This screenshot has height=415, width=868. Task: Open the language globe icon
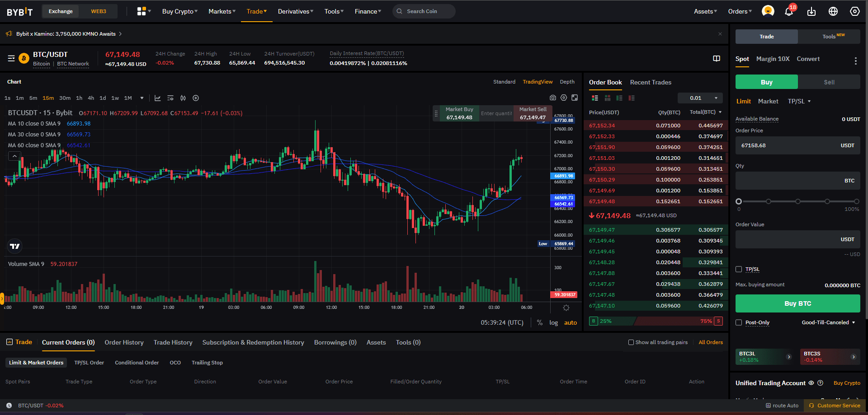tap(833, 11)
